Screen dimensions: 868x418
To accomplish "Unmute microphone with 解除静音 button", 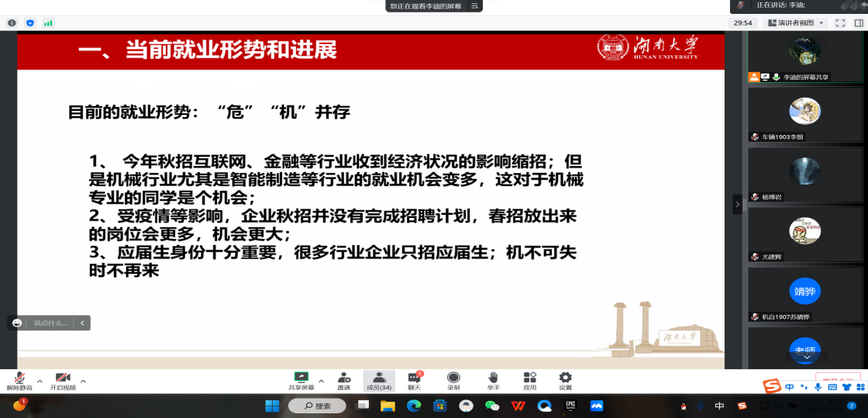I will [19, 379].
